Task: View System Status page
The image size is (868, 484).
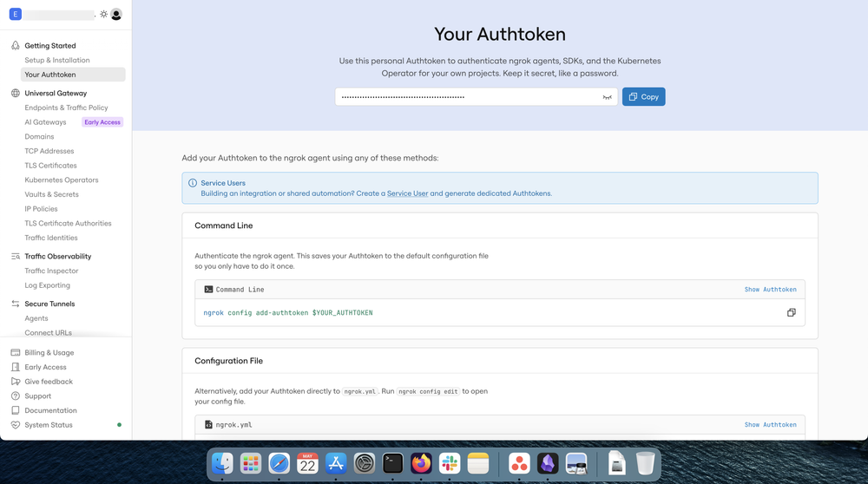Action: (48, 425)
